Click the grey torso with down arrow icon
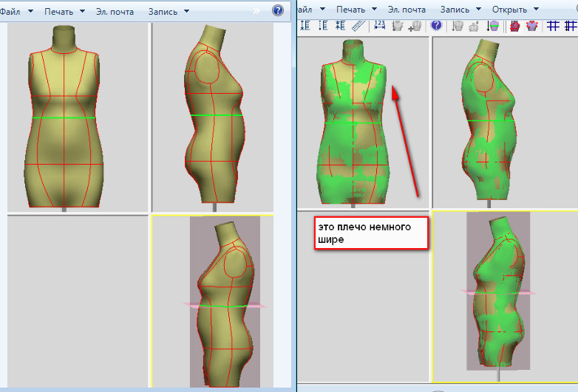Viewport: 578px width, 392px height. click(458, 26)
